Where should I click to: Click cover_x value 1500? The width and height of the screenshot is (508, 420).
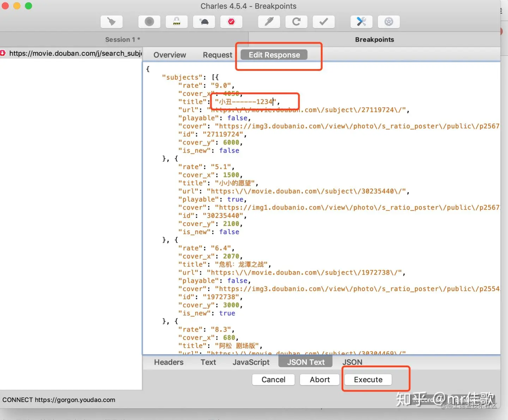point(231,175)
